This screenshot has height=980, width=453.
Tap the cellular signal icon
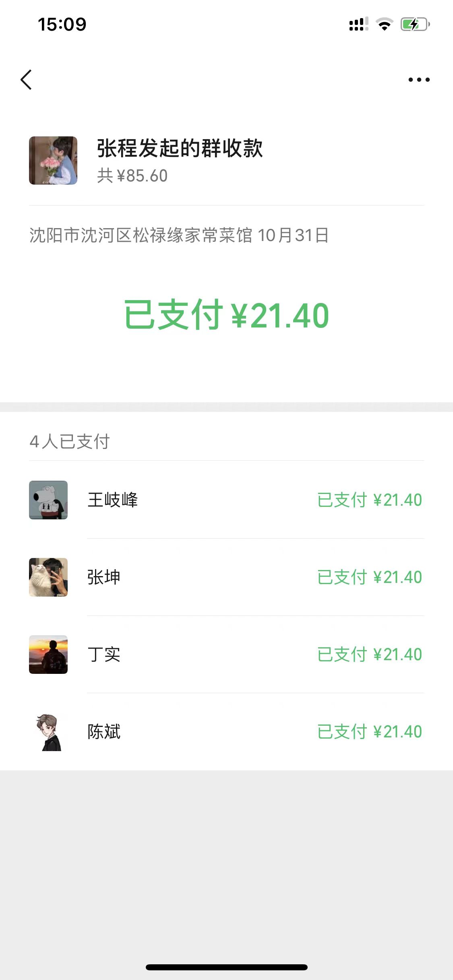click(358, 25)
